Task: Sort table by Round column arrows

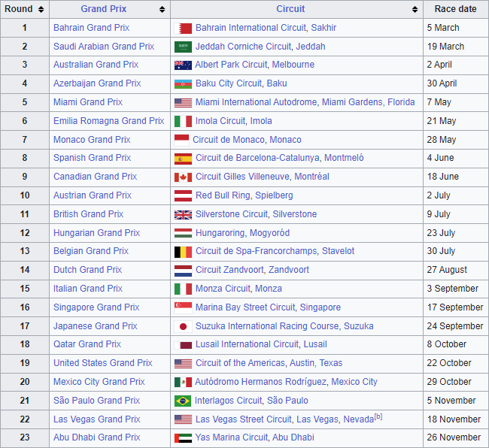Action: [x=41, y=10]
